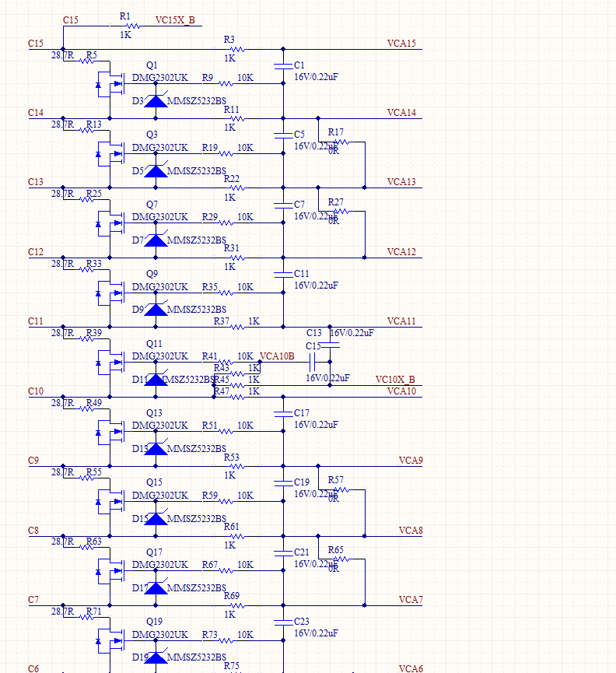Click the VCA9 net label
616x673 pixels.
point(411,461)
